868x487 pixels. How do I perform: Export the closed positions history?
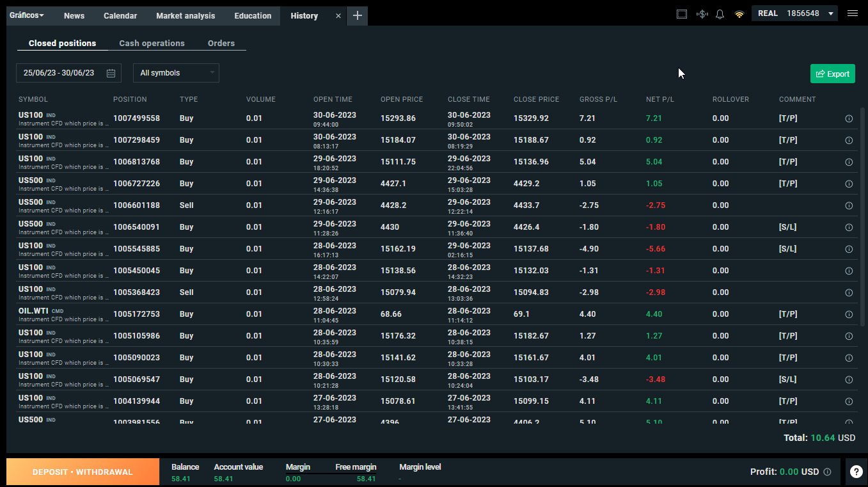tap(833, 74)
